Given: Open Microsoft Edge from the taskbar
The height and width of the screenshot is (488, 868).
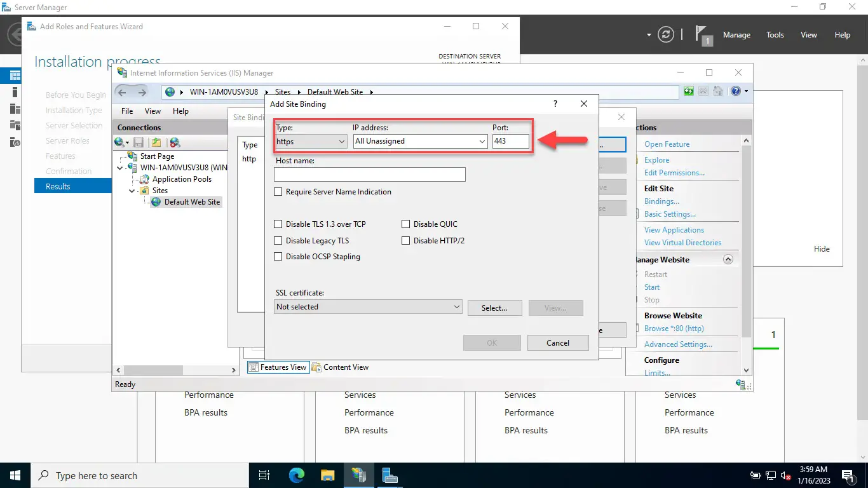Looking at the screenshot, I should [297, 475].
